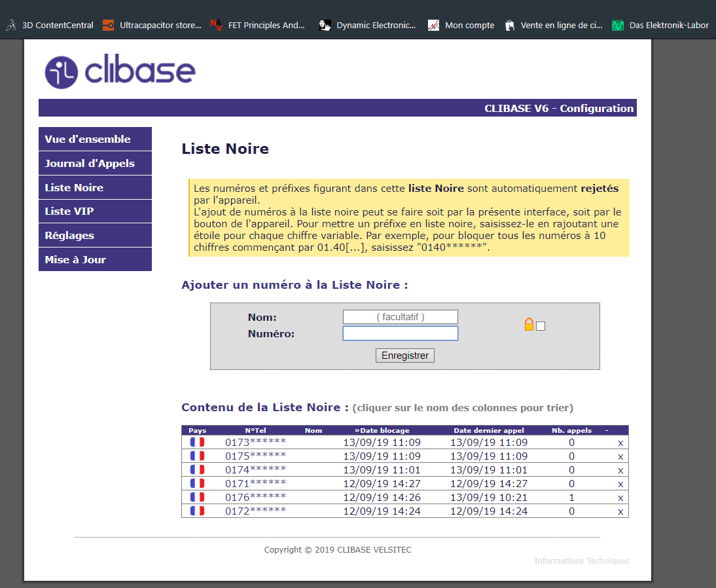This screenshot has height=588, width=716.
Task: Click number 0174****** in table
Action: 255,469
